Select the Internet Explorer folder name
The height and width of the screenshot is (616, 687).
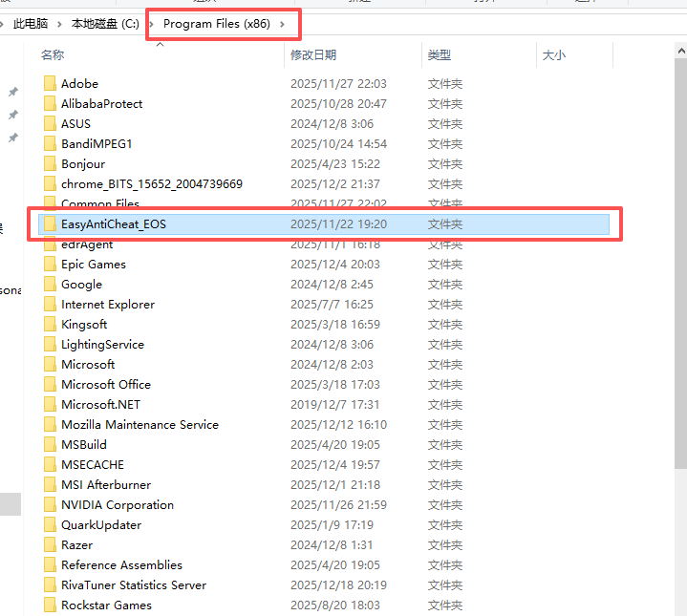click(108, 305)
